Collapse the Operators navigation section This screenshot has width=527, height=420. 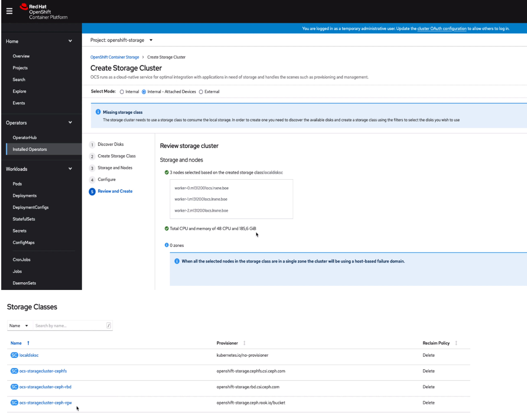(70, 122)
